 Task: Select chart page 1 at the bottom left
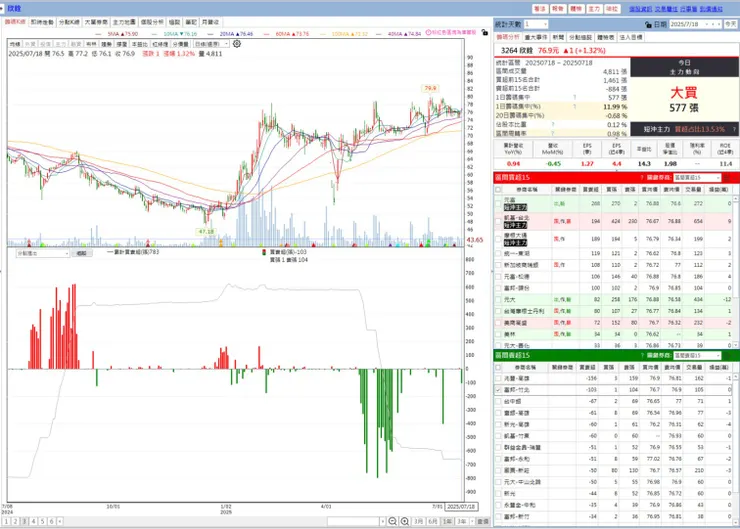[6, 521]
